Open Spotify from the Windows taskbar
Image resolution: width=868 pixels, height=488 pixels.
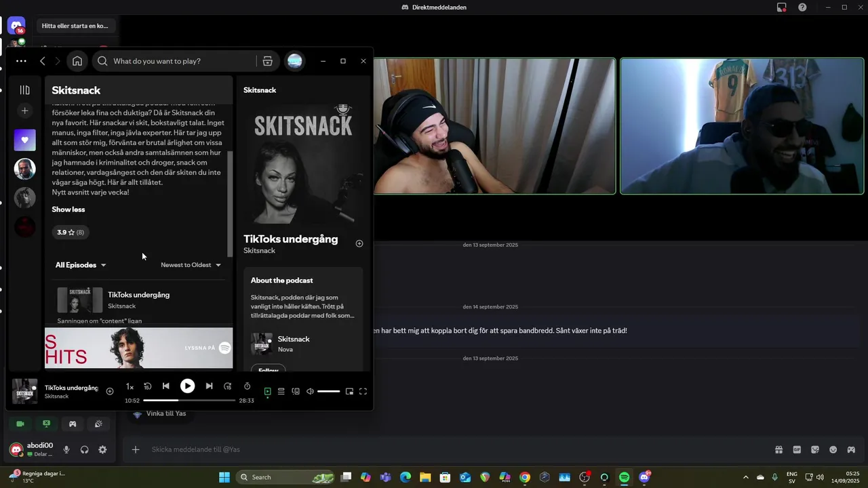(x=625, y=477)
